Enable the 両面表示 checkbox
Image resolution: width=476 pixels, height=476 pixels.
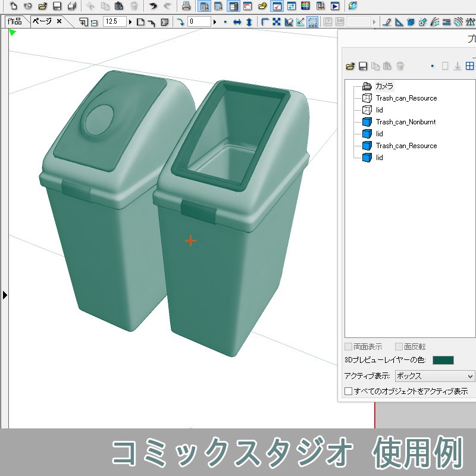pos(348,346)
